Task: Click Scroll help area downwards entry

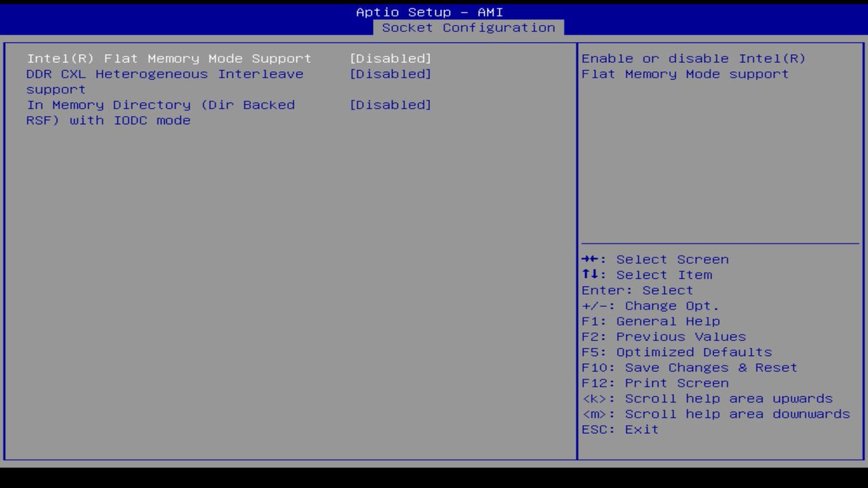Action: [715, 413]
